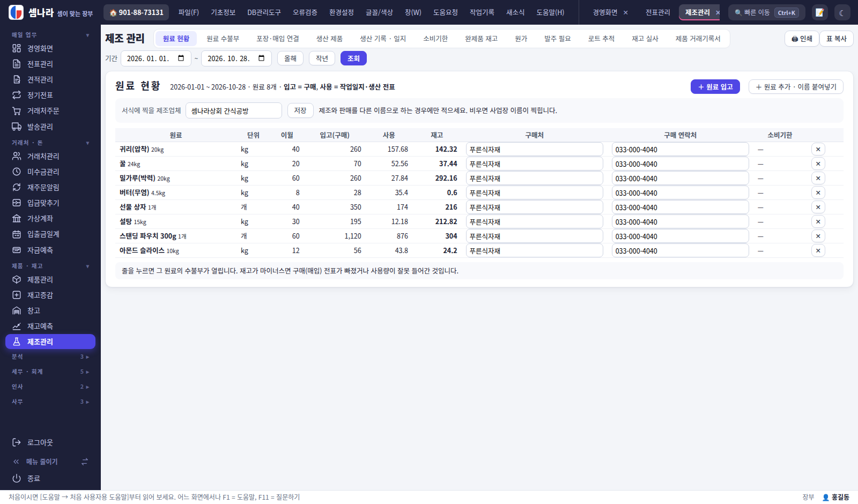
Task: Open 가상계좌 bank icon in sidebar
Action: click(x=17, y=219)
